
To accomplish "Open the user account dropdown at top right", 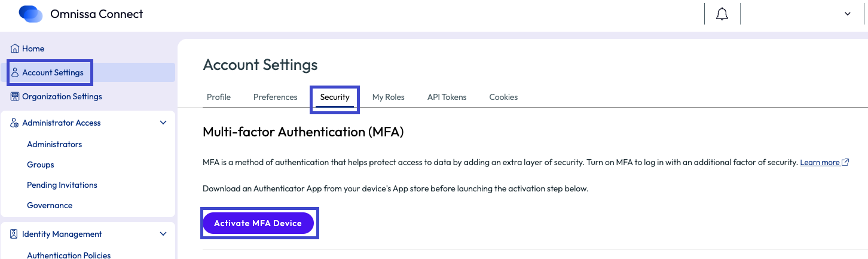I will [848, 14].
